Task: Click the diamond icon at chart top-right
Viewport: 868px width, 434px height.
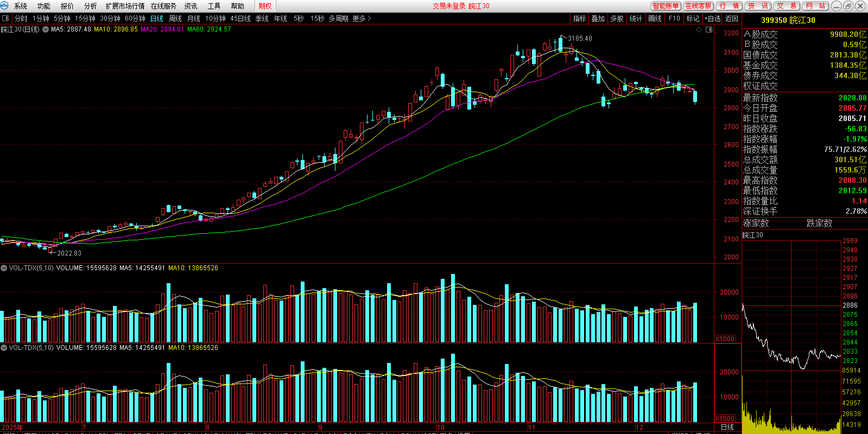Action: [699, 30]
